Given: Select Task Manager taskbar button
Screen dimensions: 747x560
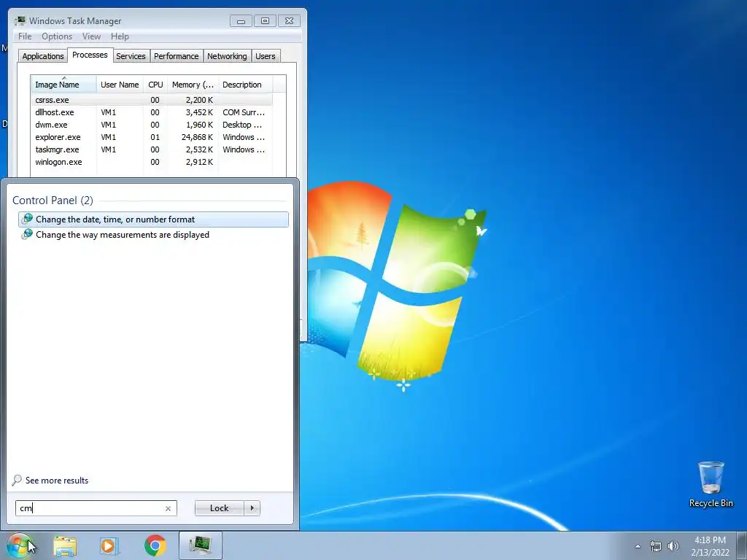Looking at the screenshot, I should pos(201,545).
